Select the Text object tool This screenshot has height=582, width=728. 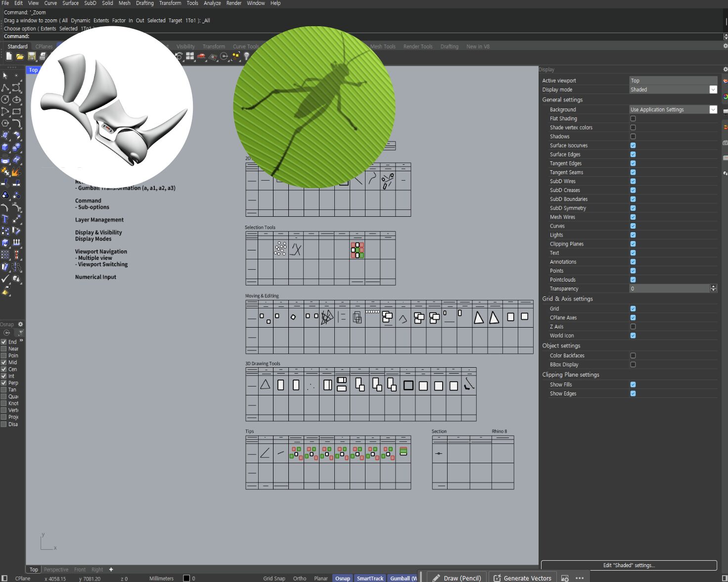[5, 219]
